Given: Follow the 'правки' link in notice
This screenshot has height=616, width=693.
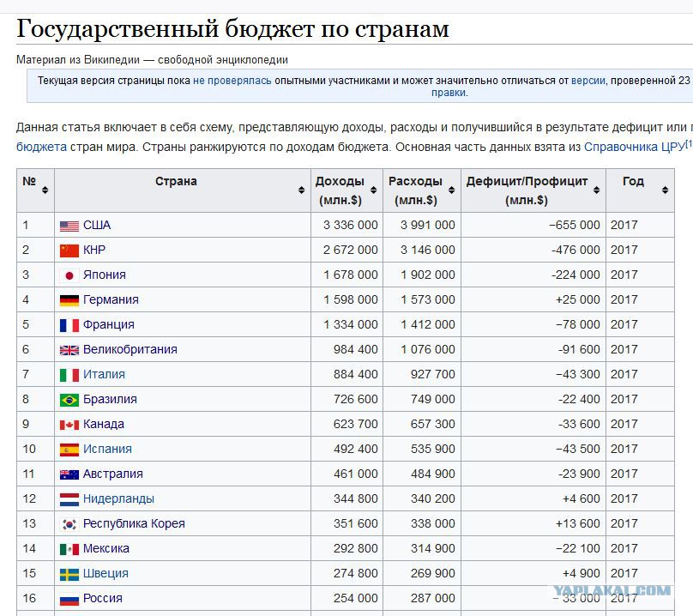Looking at the screenshot, I should (449, 93).
